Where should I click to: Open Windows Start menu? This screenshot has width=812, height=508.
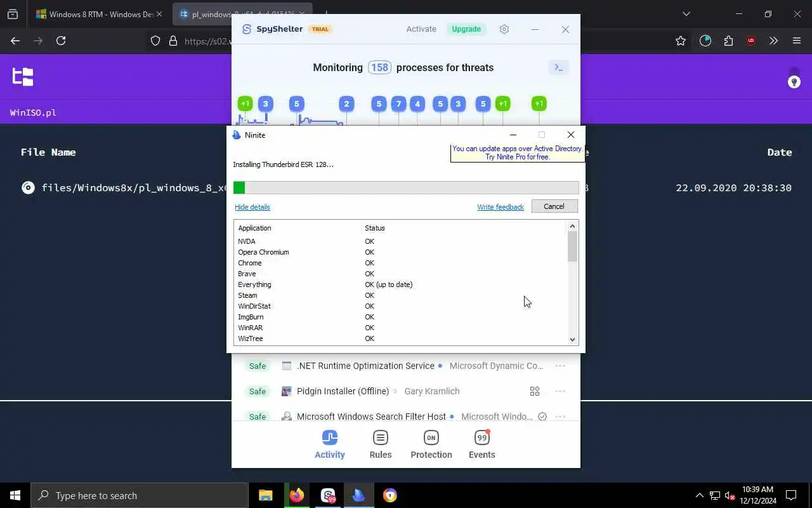coord(15,495)
